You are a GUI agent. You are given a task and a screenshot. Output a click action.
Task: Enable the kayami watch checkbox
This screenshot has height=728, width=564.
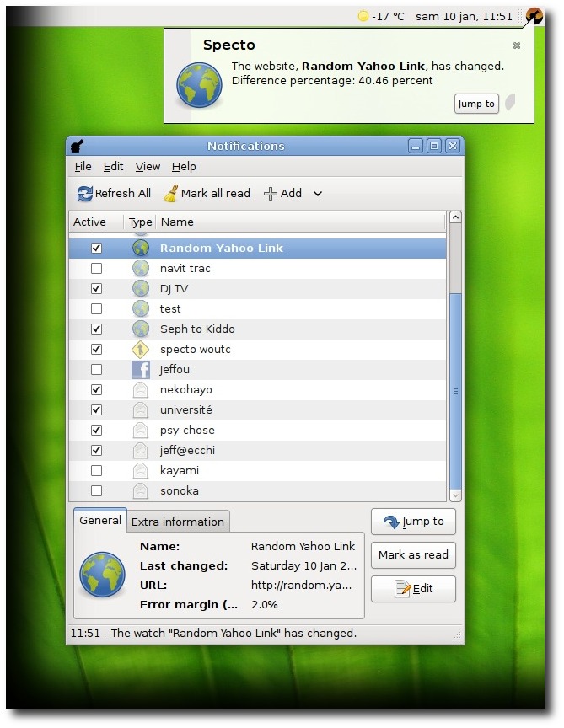point(97,470)
